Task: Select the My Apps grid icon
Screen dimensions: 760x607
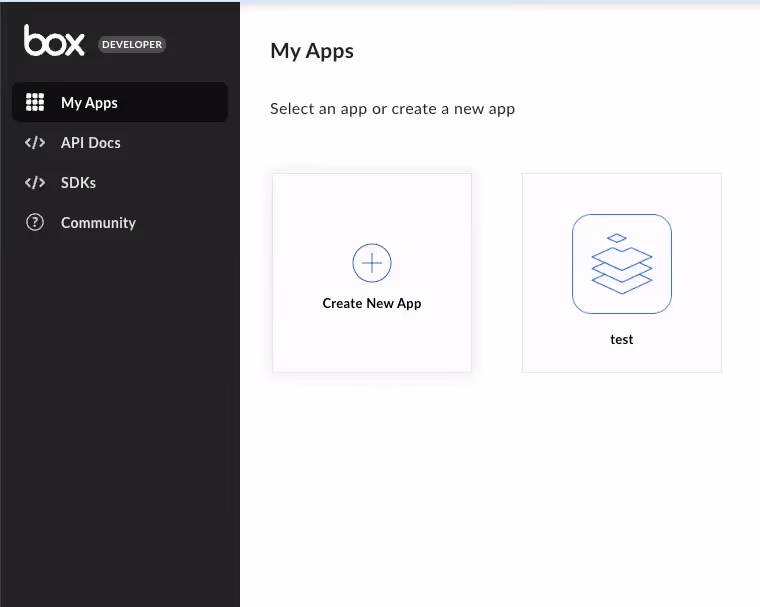Action: 35,102
